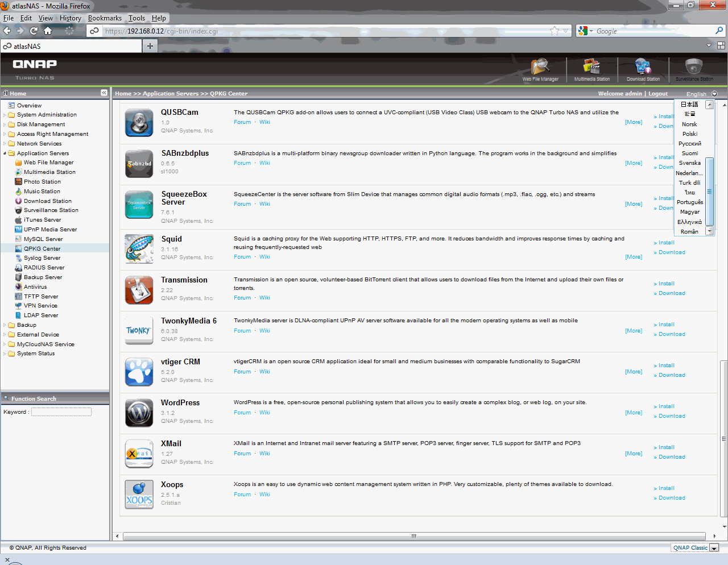Expand the Network Services tree node
This screenshot has width=728, height=565.
pyautogui.click(x=5, y=144)
